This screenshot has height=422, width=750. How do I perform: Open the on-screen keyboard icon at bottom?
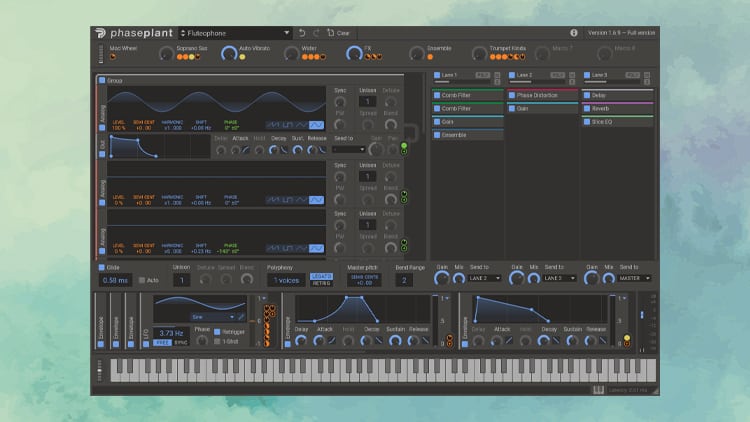(x=598, y=390)
